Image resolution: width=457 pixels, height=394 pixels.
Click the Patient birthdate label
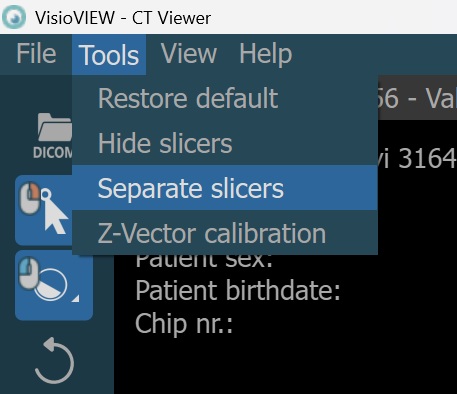pos(238,291)
